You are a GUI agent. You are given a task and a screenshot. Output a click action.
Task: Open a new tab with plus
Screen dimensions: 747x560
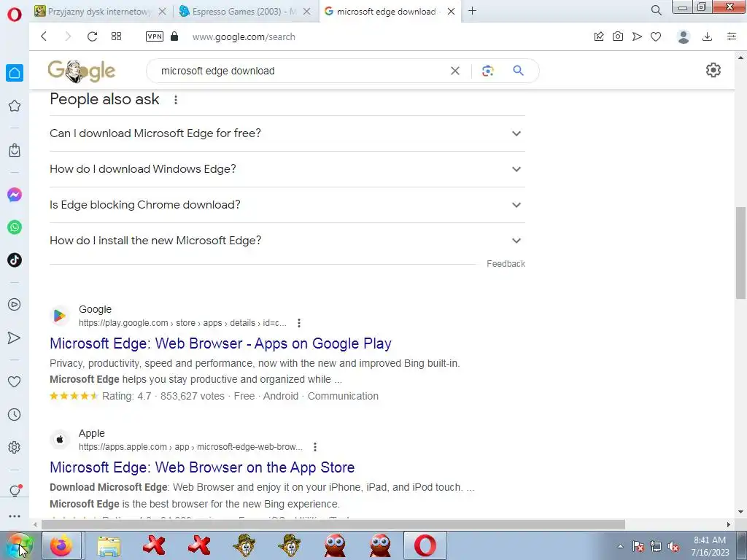pos(472,10)
